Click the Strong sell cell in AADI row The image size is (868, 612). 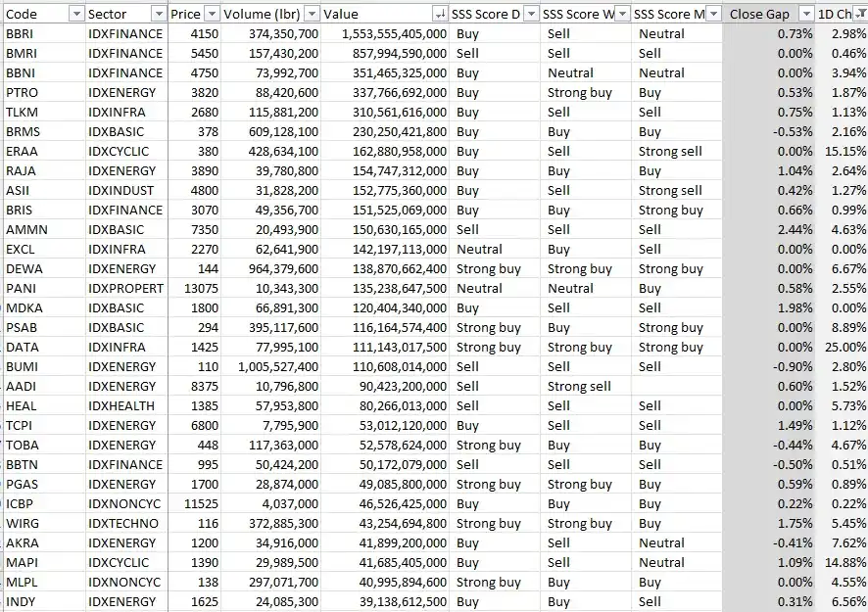pyautogui.click(x=586, y=386)
